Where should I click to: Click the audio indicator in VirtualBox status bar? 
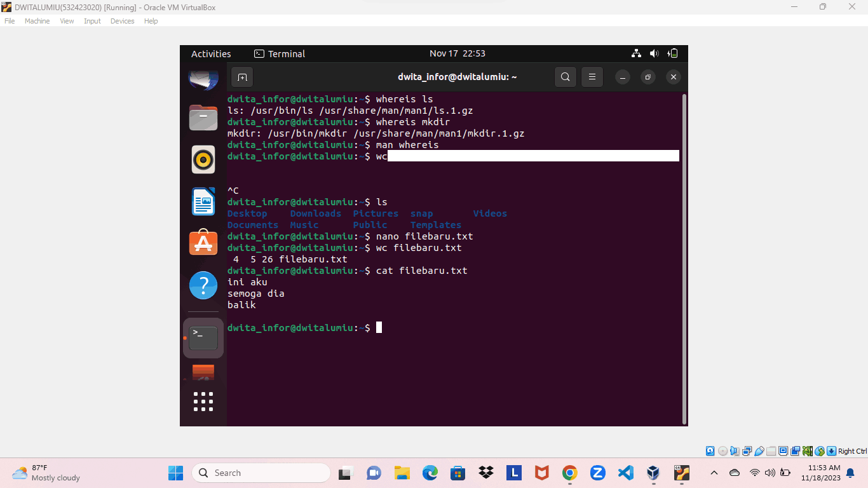[735, 451]
